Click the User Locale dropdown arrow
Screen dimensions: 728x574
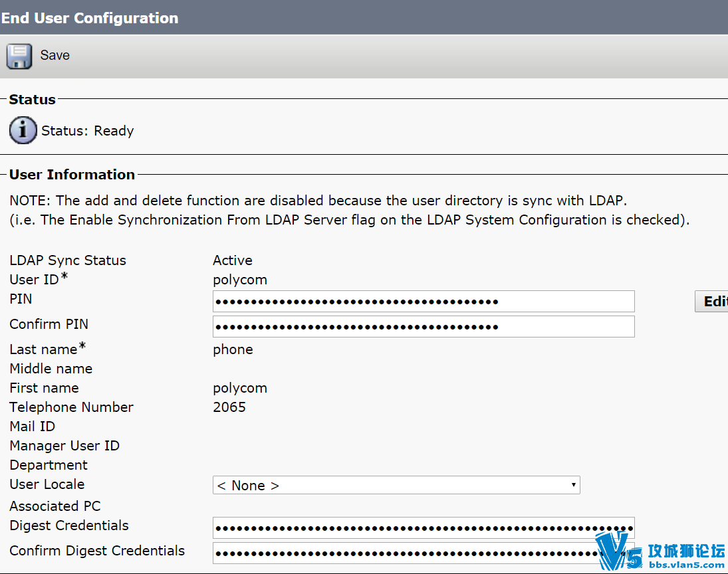click(573, 485)
